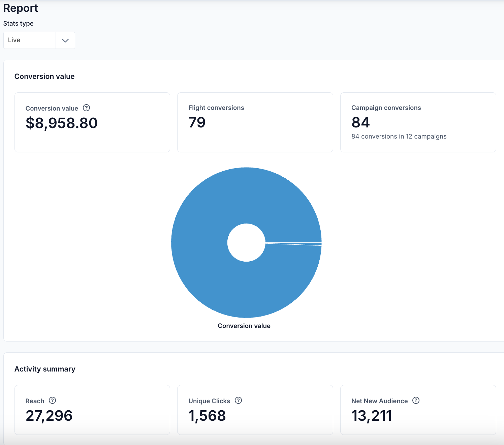Click the Stats type field label
Image resolution: width=504 pixels, height=445 pixels.
[19, 24]
